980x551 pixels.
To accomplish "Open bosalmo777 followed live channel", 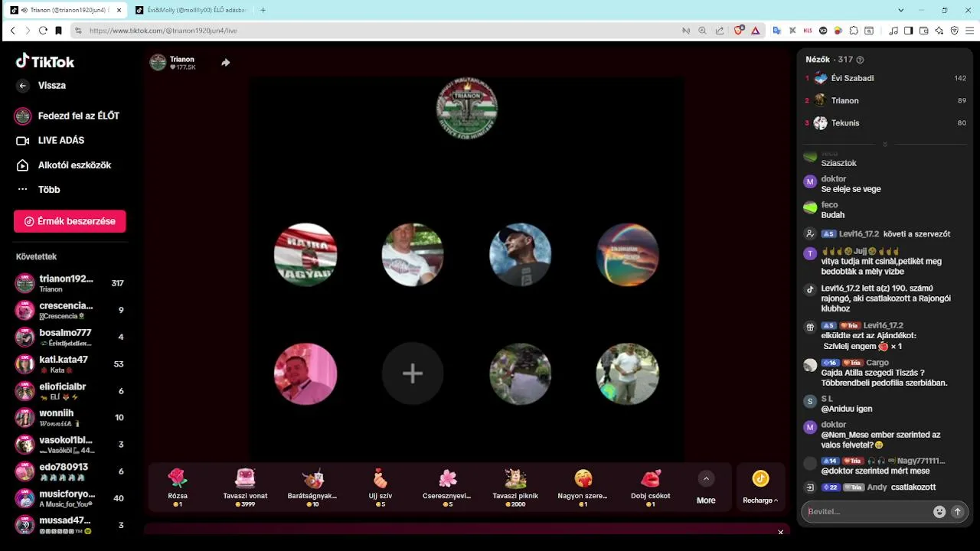I will pyautogui.click(x=70, y=337).
